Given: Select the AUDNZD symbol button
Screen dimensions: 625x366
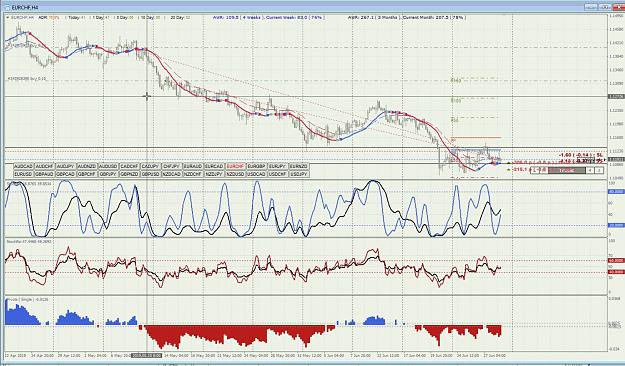Looking at the screenshot, I should 87,166.
